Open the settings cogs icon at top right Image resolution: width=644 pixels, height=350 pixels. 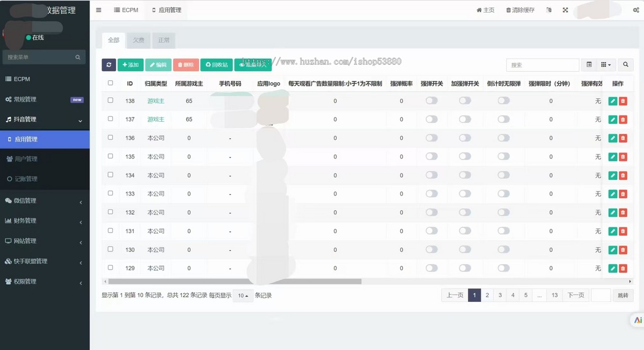636,10
